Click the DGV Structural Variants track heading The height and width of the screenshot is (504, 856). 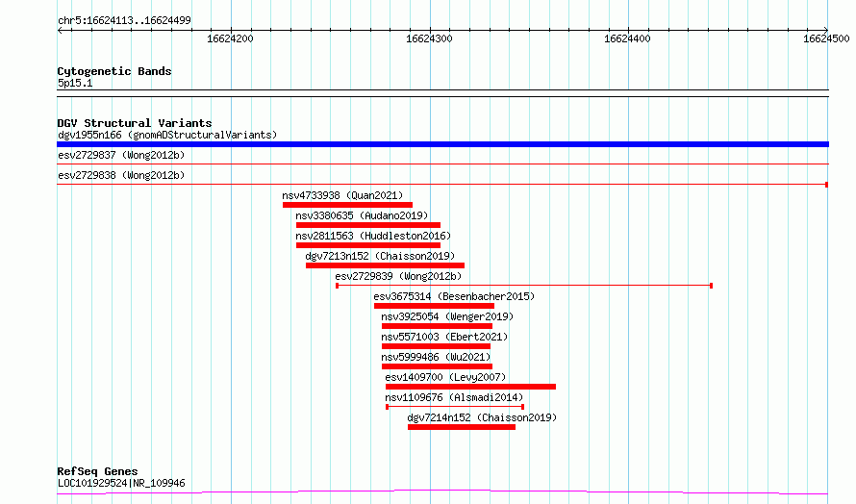tap(135, 123)
